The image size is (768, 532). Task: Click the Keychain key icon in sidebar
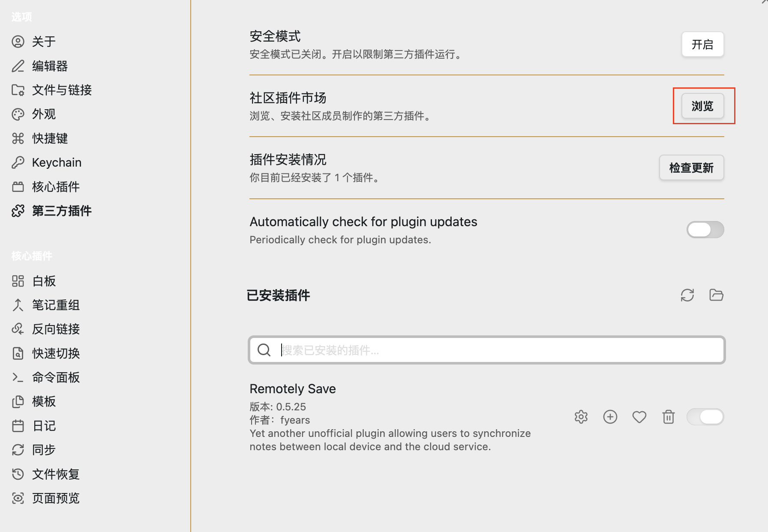18,162
